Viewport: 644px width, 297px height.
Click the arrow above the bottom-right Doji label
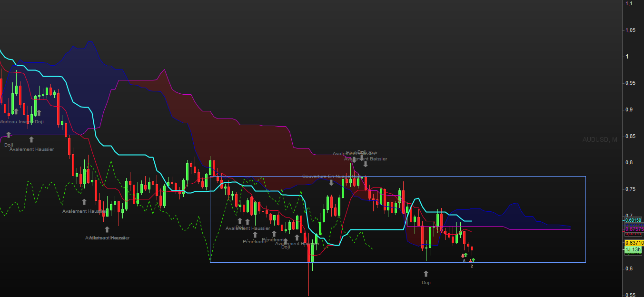426,274
